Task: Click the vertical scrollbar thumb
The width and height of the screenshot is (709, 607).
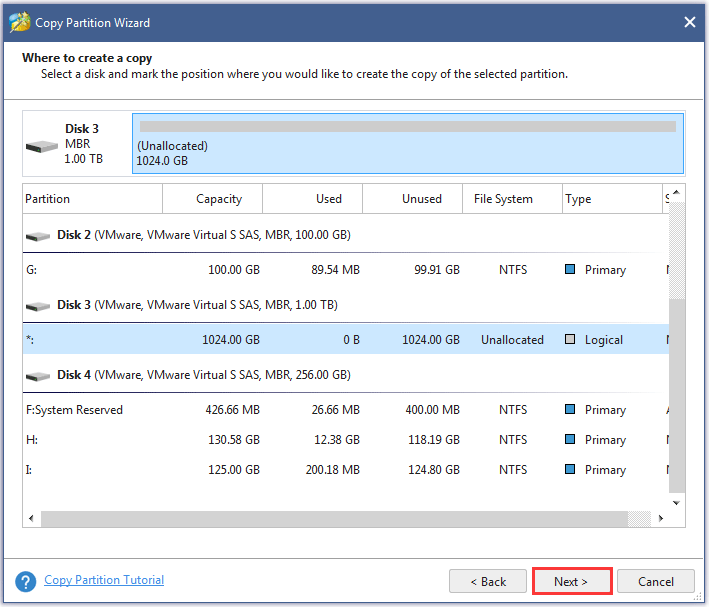Action: [x=677, y=396]
